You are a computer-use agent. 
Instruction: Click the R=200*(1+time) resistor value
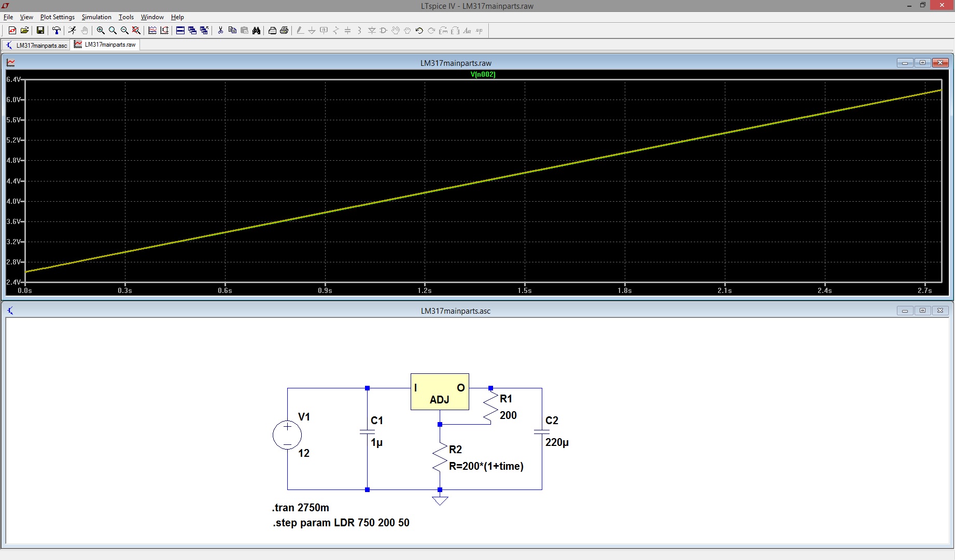pyautogui.click(x=486, y=466)
